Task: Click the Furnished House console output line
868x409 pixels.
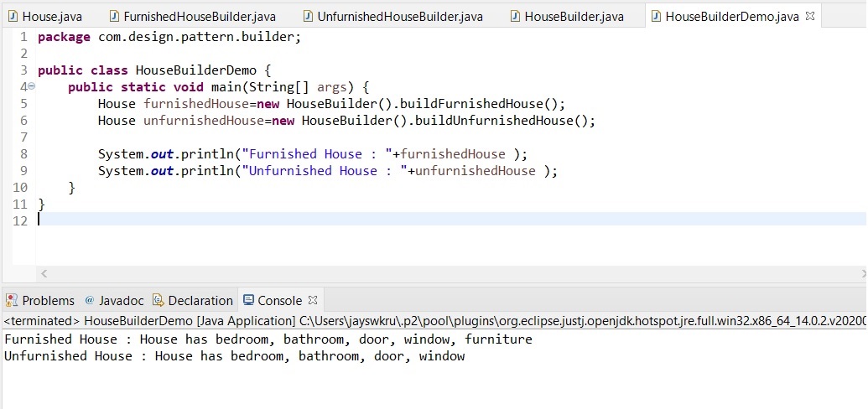Action: tap(268, 339)
